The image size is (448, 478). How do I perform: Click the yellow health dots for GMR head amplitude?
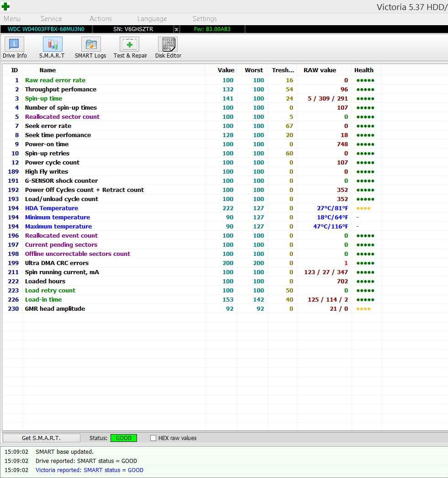(x=364, y=309)
